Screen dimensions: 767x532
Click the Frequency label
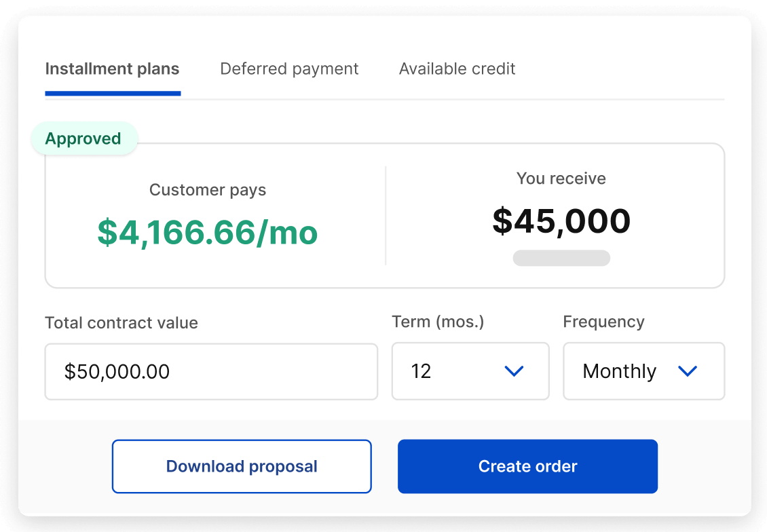click(603, 322)
